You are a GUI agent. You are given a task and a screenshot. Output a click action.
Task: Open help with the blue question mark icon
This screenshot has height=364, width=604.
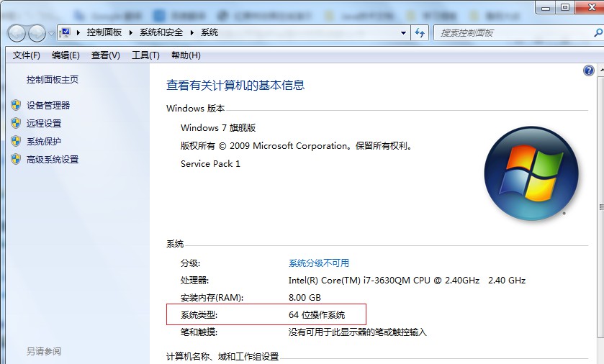click(589, 70)
